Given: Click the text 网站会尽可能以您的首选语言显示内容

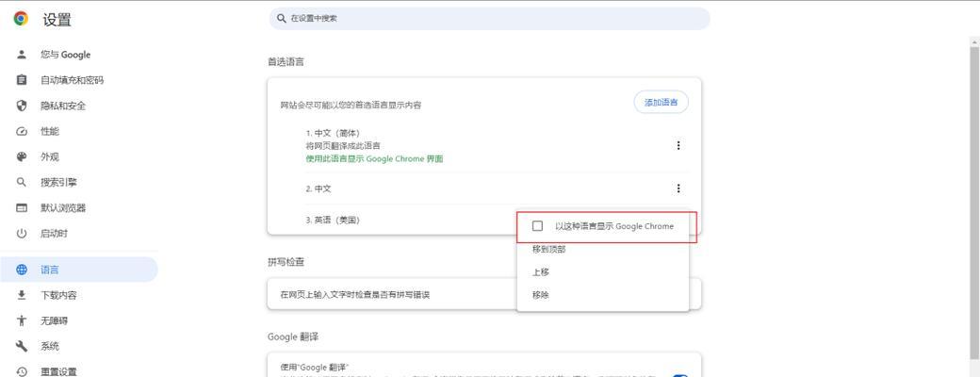Looking at the screenshot, I should pyautogui.click(x=351, y=105).
